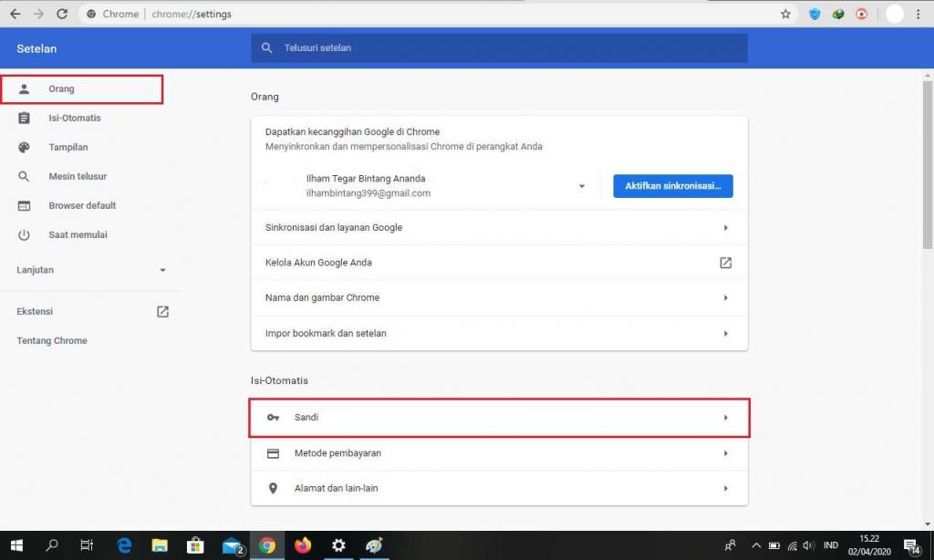This screenshot has width=934, height=560.
Task: Open Sinkronisasi dan layanan Google
Action: pos(499,228)
